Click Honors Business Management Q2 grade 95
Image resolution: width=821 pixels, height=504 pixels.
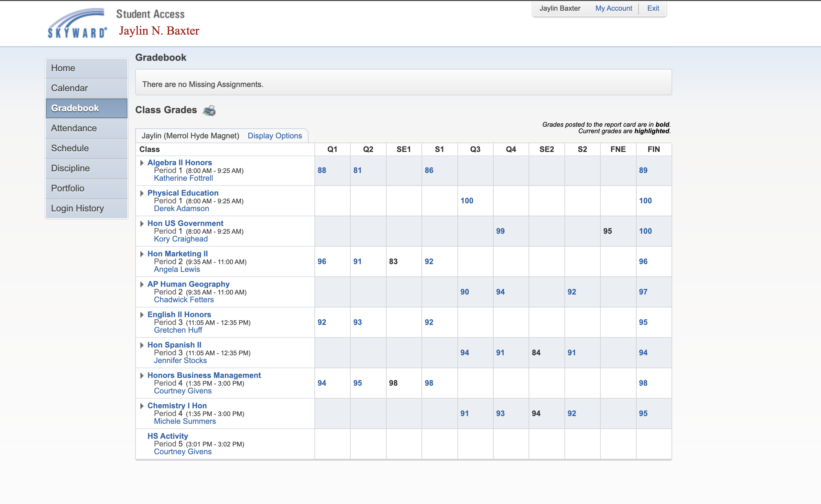click(x=357, y=383)
